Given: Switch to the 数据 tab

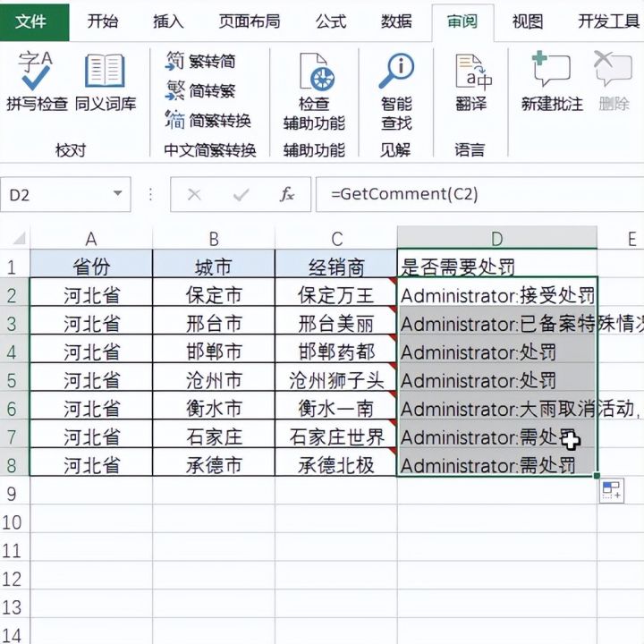Looking at the screenshot, I should point(396,21).
